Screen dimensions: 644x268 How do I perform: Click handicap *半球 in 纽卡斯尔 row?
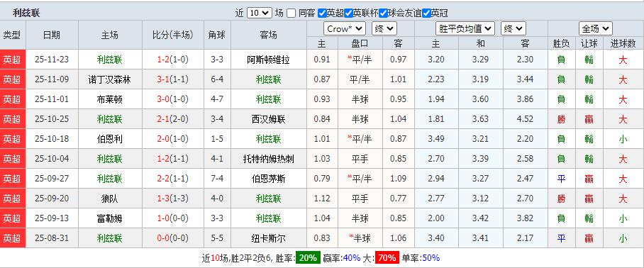click(360, 238)
